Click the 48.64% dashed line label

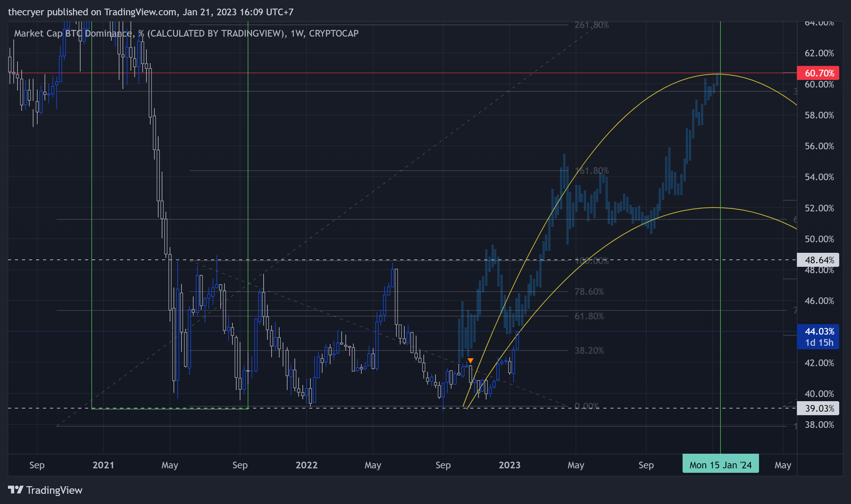(x=818, y=260)
